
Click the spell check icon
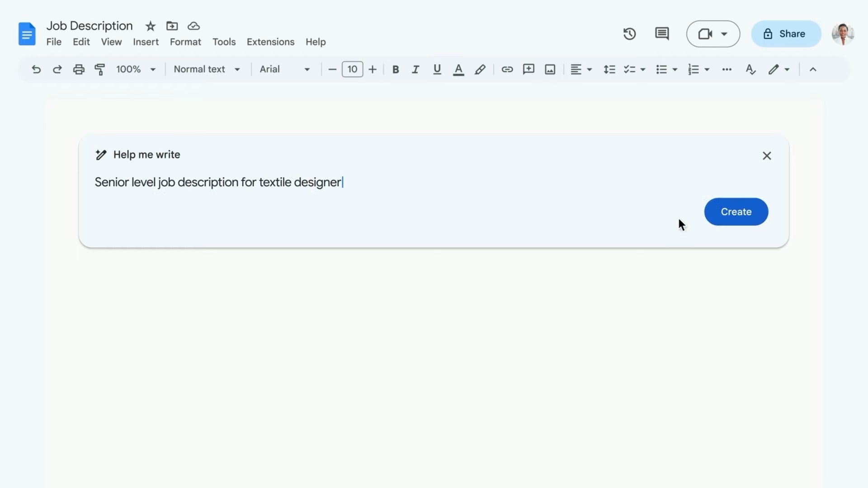pyautogui.click(x=750, y=69)
